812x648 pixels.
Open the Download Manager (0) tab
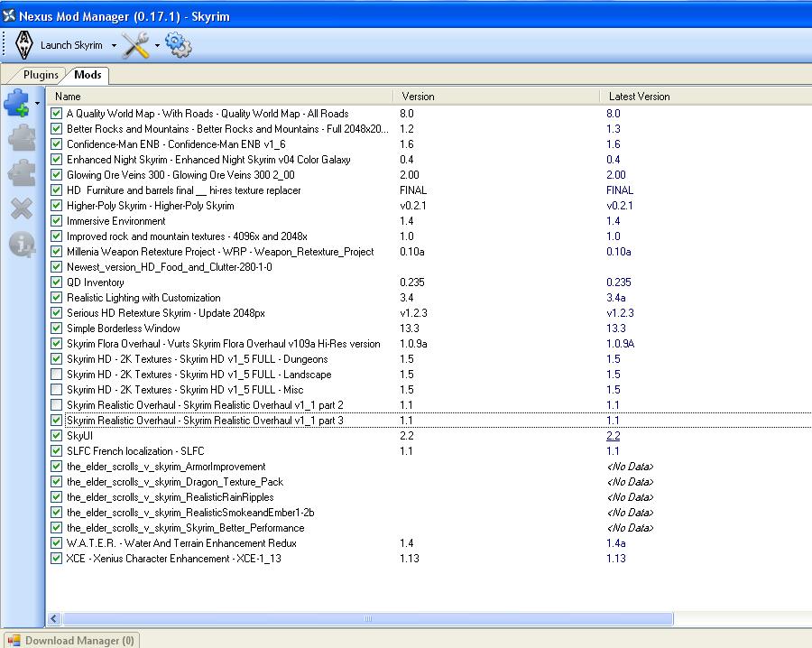pyautogui.click(x=71, y=640)
